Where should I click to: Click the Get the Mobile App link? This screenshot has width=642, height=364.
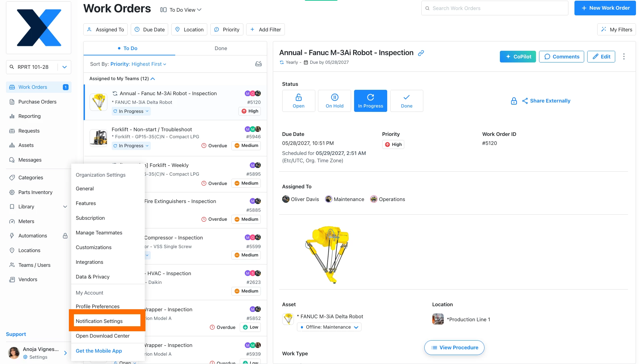pyautogui.click(x=99, y=351)
